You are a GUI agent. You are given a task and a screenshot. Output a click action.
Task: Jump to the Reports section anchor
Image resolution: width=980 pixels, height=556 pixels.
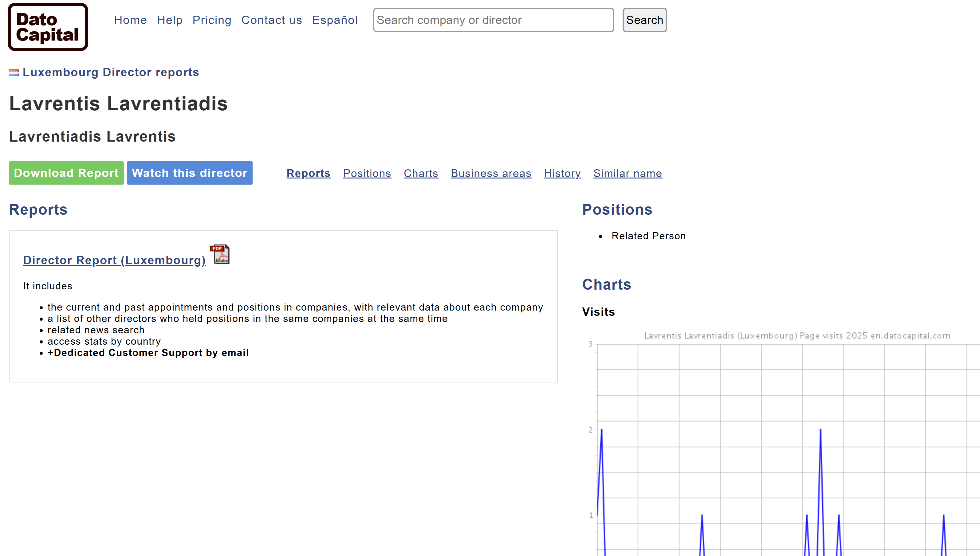coord(308,173)
